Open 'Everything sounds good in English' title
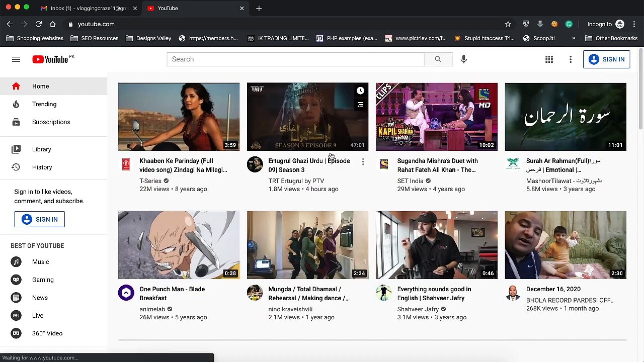Viewport: 644px width, 362px height. 434,294
